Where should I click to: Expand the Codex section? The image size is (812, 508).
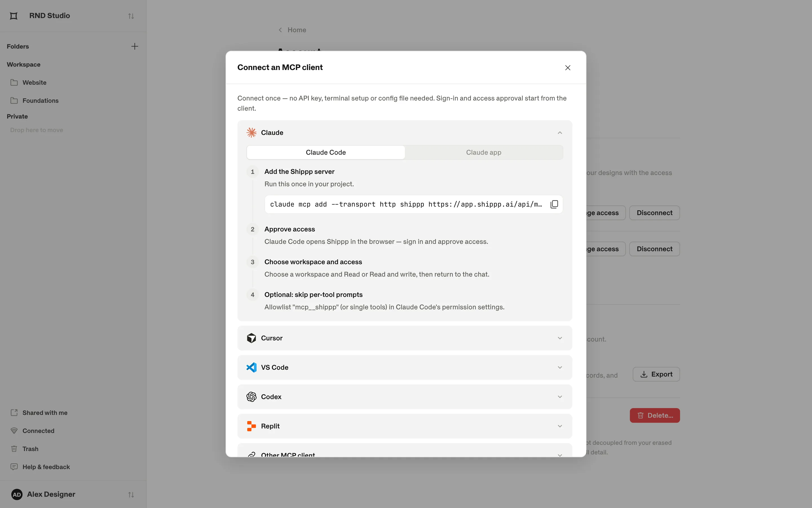(x=405, y=397)
